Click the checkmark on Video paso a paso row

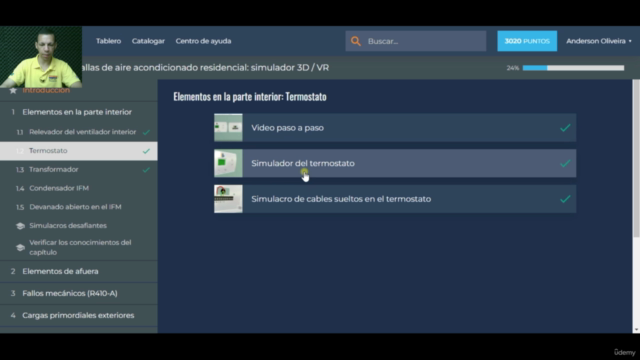pos(565,128)
